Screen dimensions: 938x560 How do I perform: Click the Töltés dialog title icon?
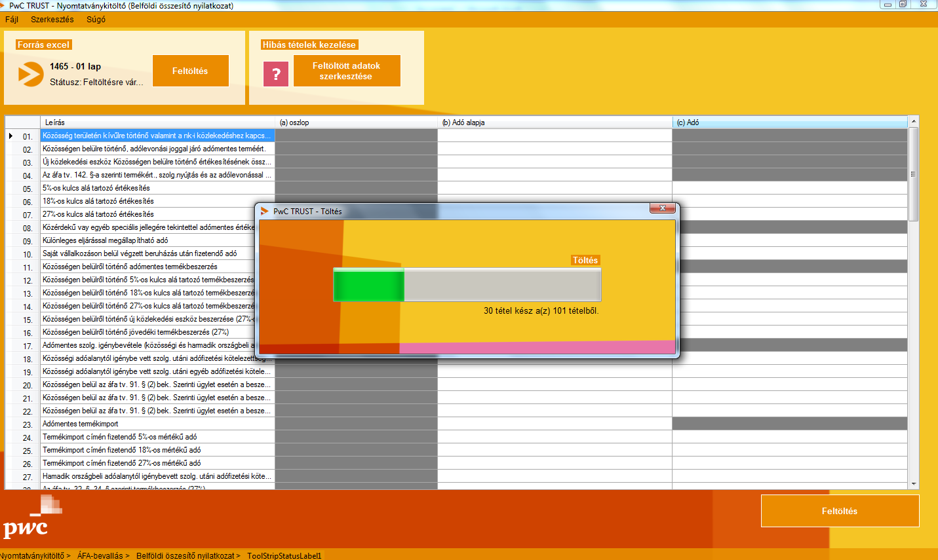coord(265,211)
